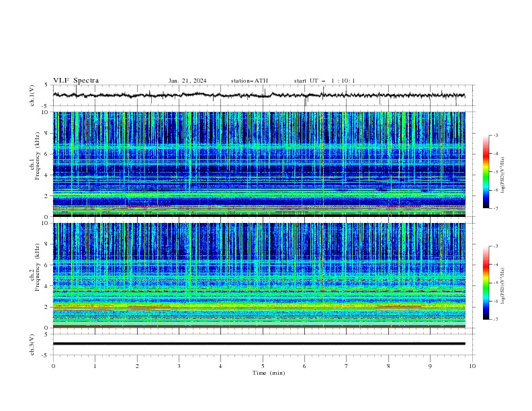This screenshot has height=411, width=532.
Task: Click the ch.1 color scale bar
Action: (x=486, y=172)
